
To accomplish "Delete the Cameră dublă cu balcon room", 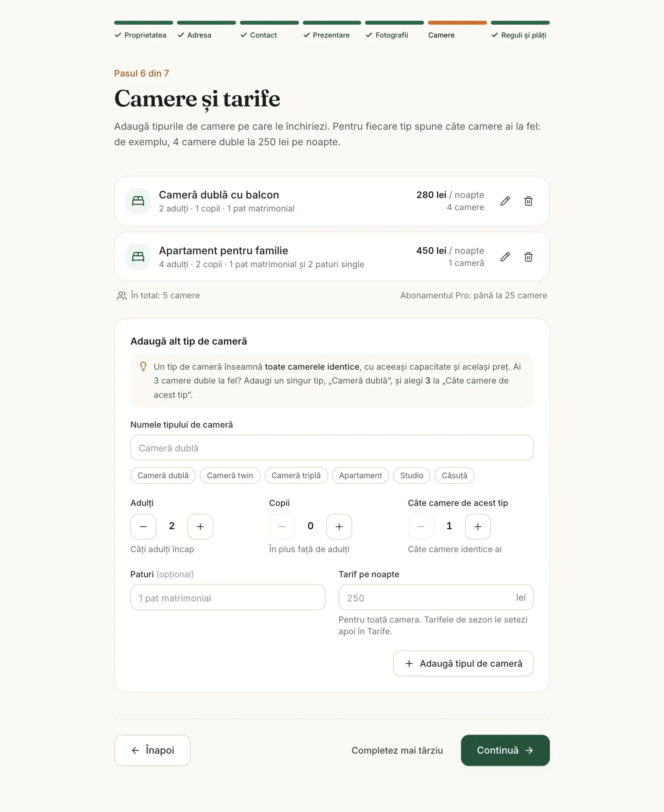I will (x=528, y=201).
